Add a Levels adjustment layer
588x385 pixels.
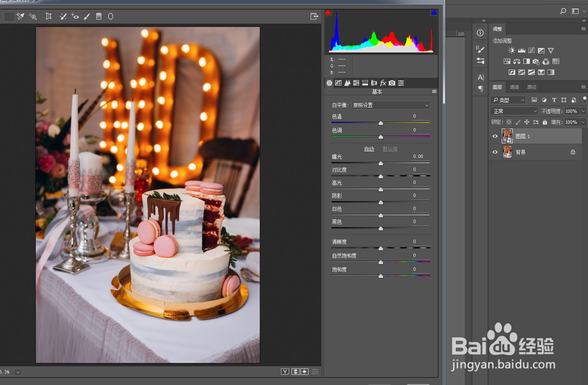[x=521, y=50]
